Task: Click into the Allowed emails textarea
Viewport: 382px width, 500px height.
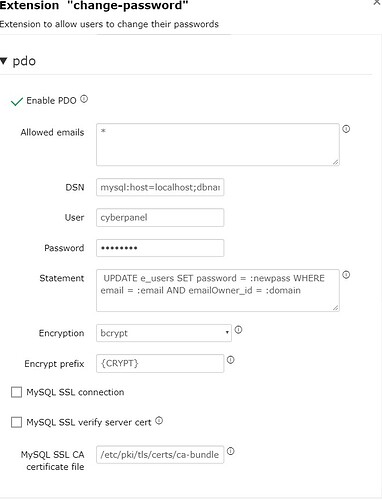Action: 218,145
